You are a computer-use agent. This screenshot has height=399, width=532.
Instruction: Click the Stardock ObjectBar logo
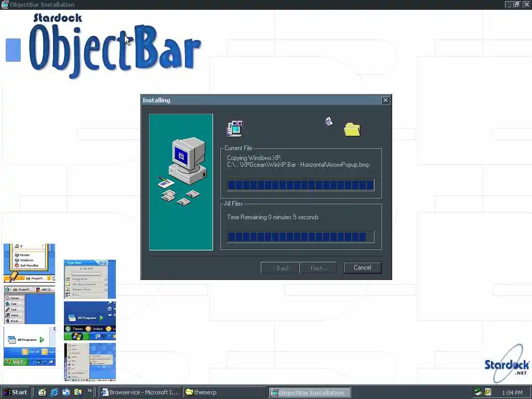click(x=115, y=46)
